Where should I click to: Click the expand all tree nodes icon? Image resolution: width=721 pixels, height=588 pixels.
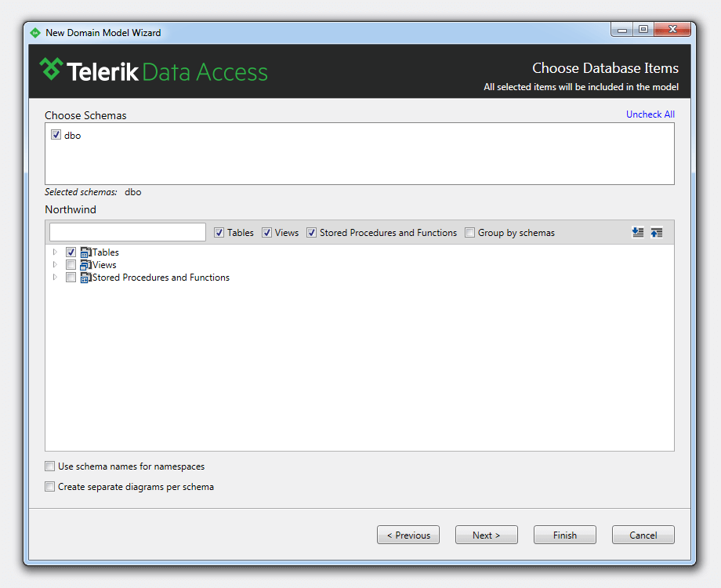coord(638,232)
